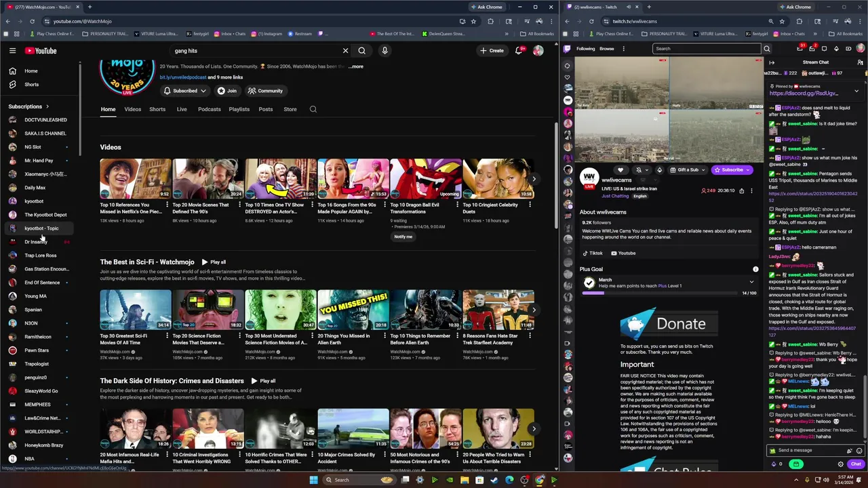
Task: Switch to the Playlists channel tab
Action: click(239, 109)
